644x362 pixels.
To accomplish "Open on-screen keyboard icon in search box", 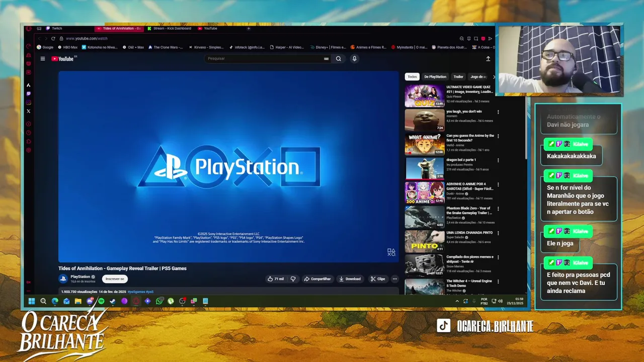I will pyautogui.click(x=326, y=59).
